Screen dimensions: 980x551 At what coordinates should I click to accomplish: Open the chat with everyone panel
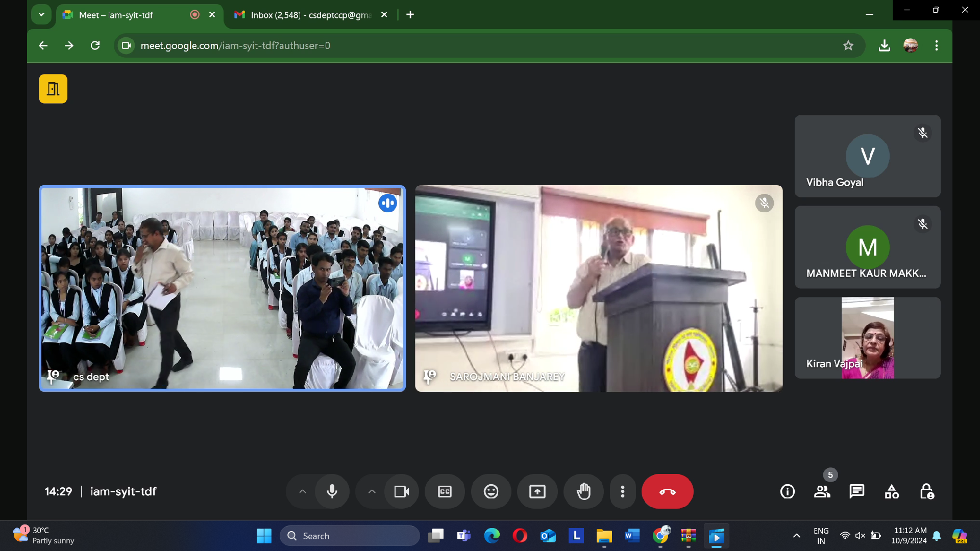[x=857, y=491]
